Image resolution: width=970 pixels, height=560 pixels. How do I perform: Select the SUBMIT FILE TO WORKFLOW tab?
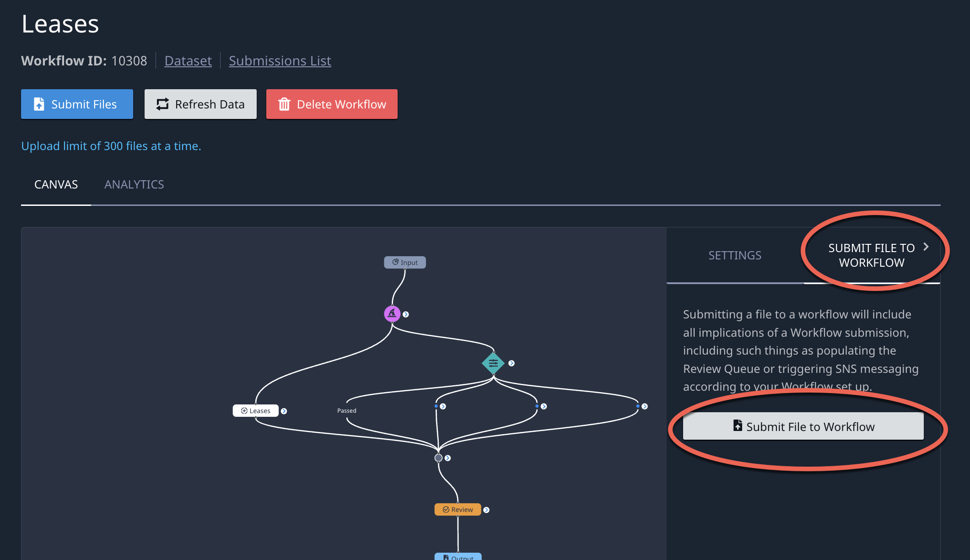pyautogui.click(x=872, y=255)
